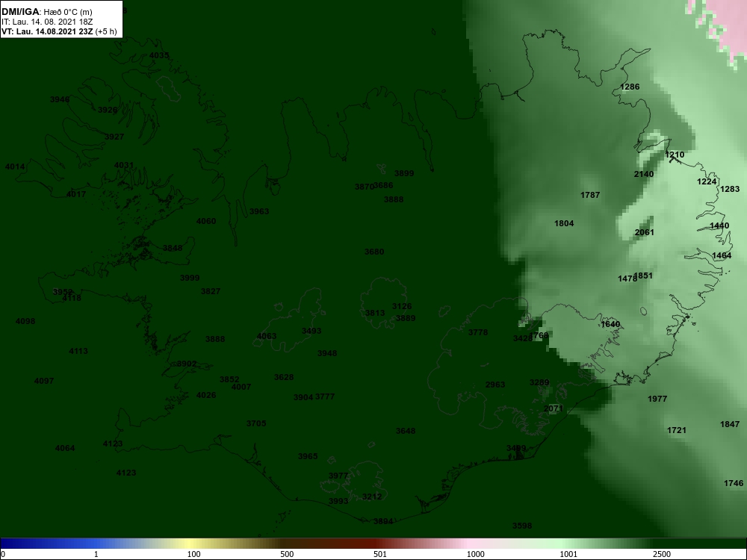Click the colour scale label 100
Screen dimensions: 747x560
tap(194, 554)
